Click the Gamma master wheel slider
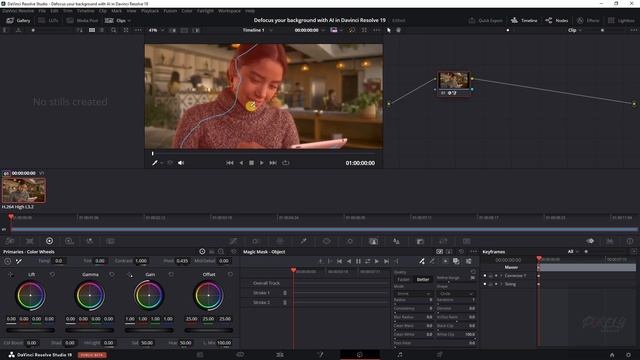This screenshot has width=640, height=360. (90, 330)
